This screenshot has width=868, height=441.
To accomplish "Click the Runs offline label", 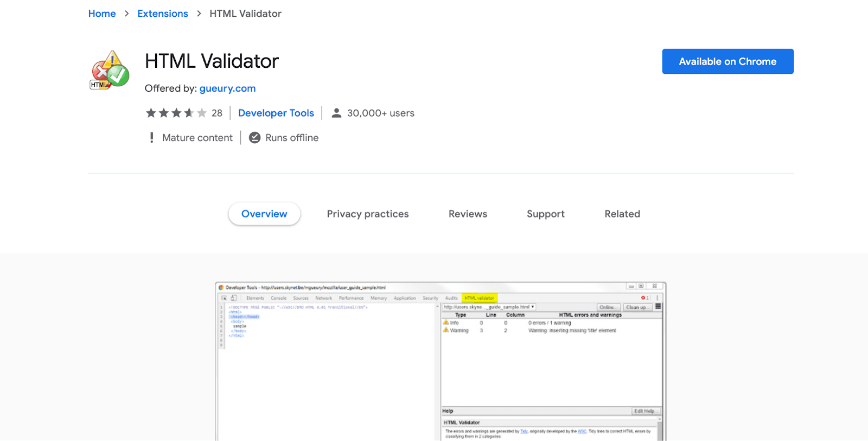I will click(x=292, y=138).
